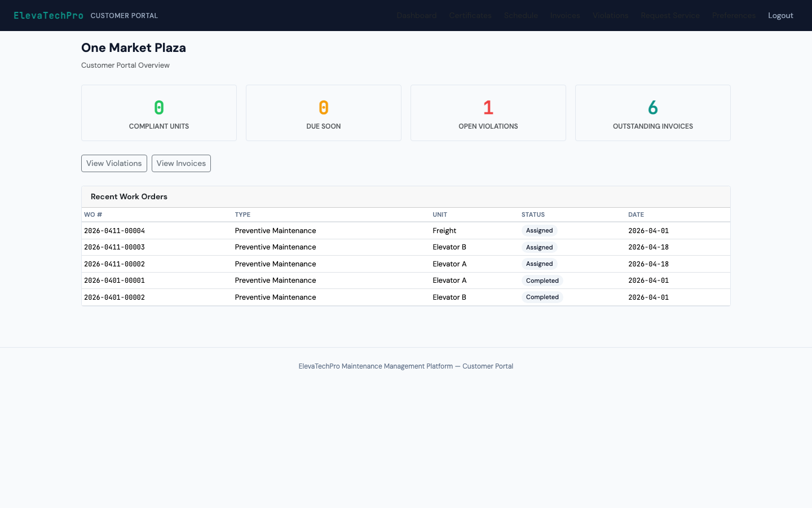The height and width of the screenshot is (508, 812).
Task: Open the Dashboard nav item
Action: click(x=417, y=15)
